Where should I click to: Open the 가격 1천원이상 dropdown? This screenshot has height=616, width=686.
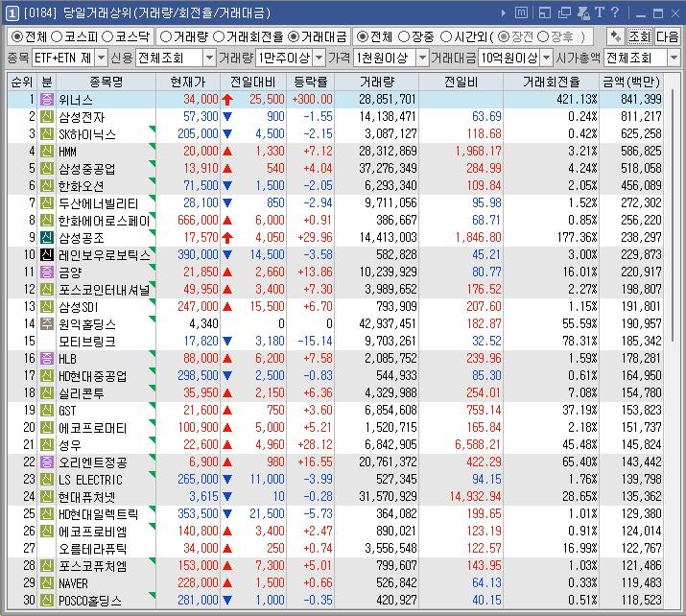click(x=422, y=58)
